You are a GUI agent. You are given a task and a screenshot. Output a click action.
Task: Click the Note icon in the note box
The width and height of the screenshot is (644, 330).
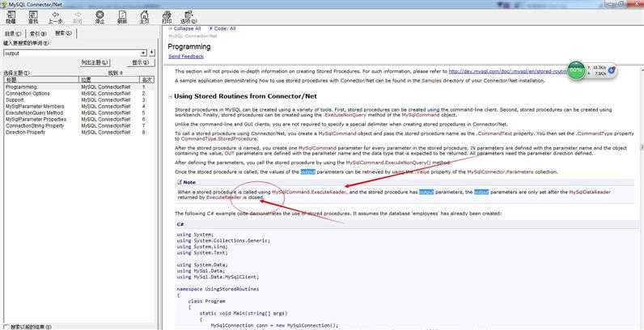pyautogui.click(x=180, y=182)
